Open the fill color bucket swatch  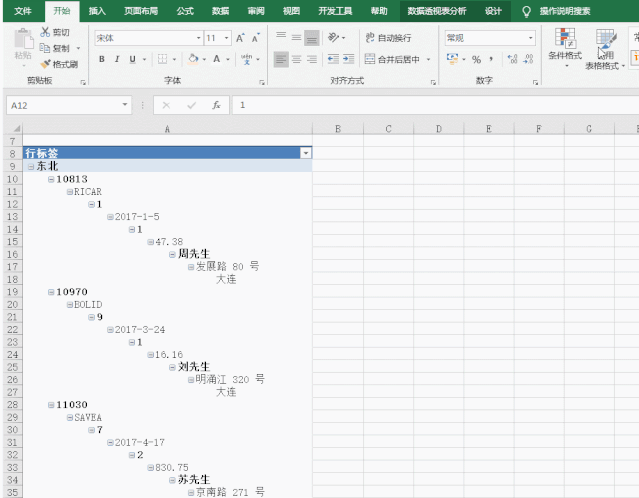click(x=193, y=59)
